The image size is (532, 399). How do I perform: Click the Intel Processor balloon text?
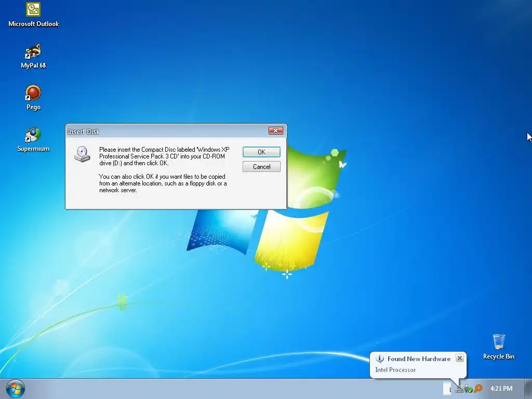coord(395,370)
